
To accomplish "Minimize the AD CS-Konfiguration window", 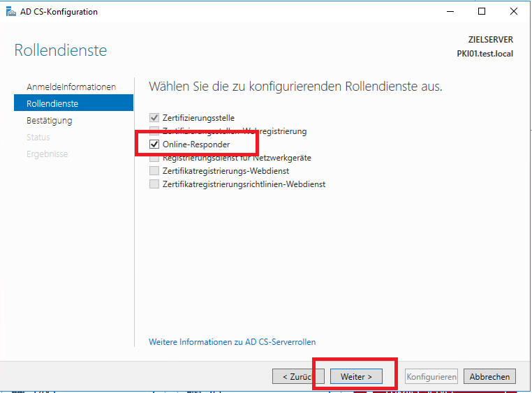I will coord(448,12).
